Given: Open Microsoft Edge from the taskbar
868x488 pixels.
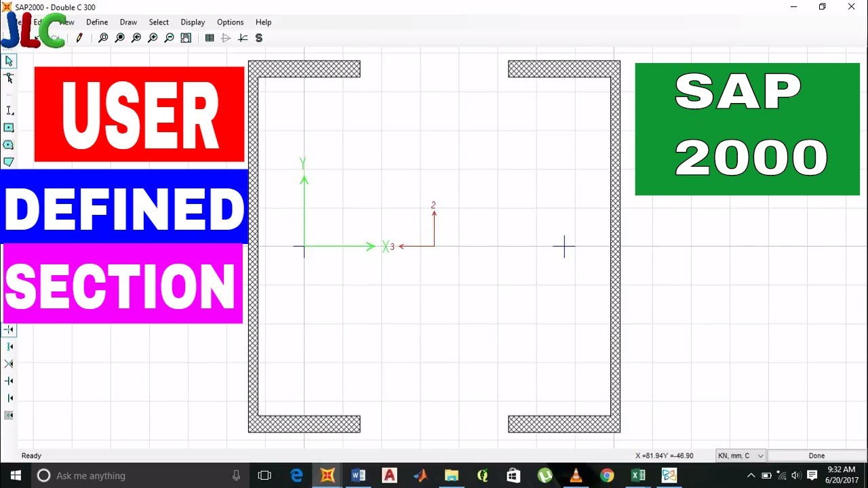Looking at the screenshot, I should pyautogui.click(x=297, y=476).
